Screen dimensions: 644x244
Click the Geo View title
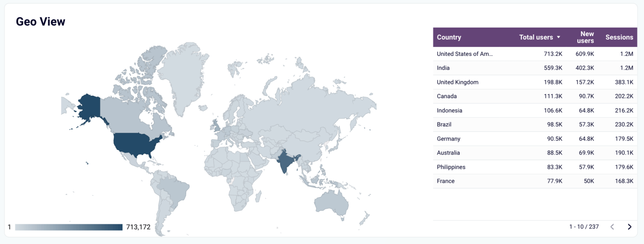pyautogui.click(x=40, y=21)
